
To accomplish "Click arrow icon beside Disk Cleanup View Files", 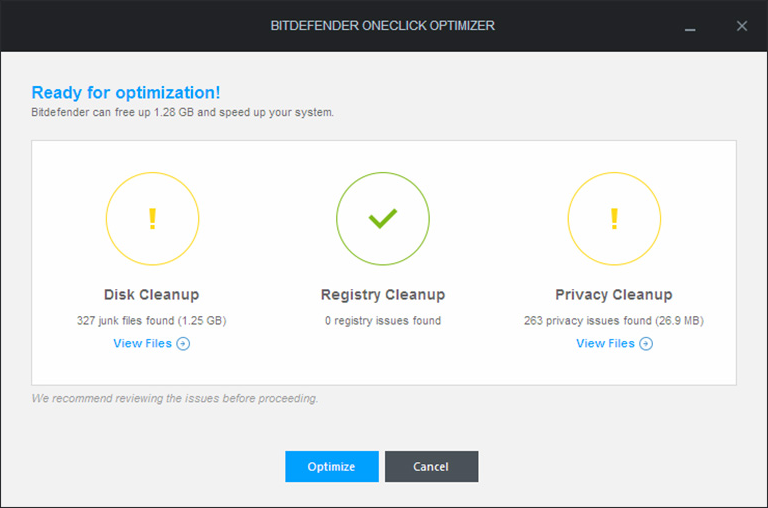I will 183,344.
